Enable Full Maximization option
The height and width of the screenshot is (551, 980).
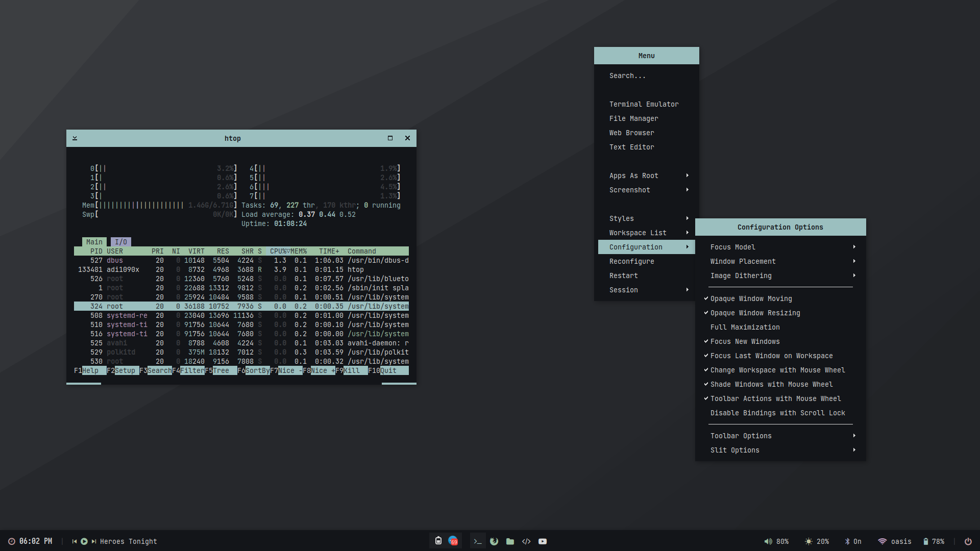click(x=745, y=327)
